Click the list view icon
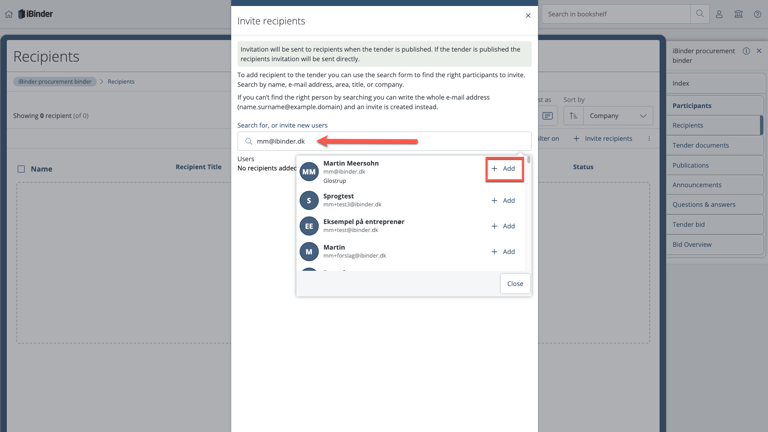Viewport: 768px width, 432px height. pos(548,116)
